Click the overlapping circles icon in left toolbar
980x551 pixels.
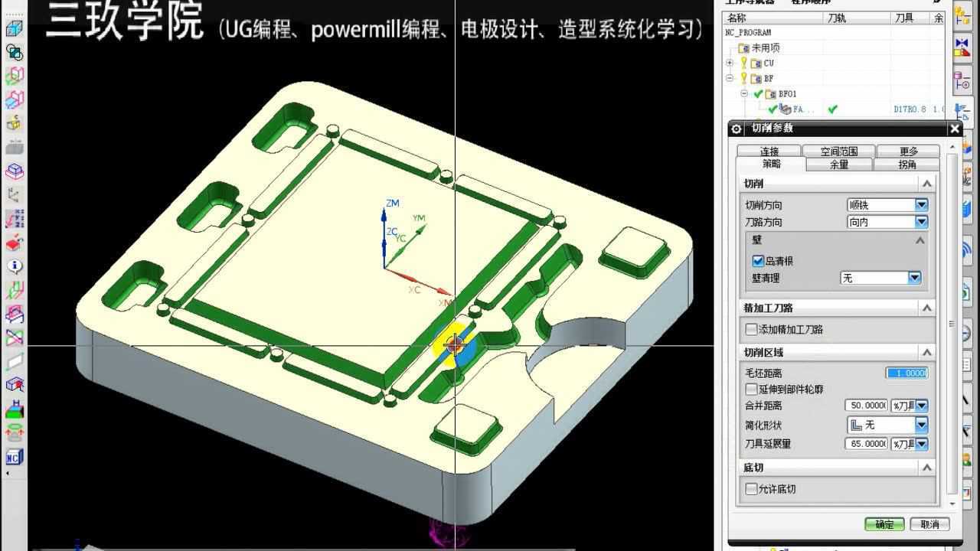coord(15,52)
